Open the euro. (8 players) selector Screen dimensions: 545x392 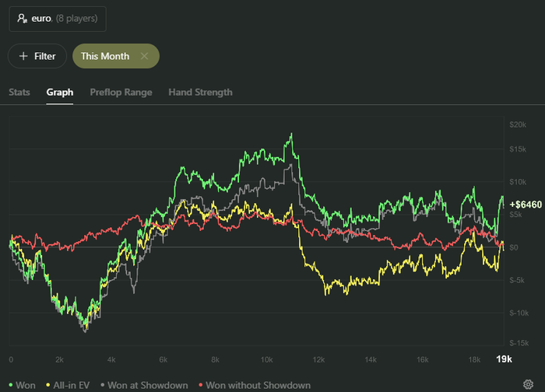58,19
